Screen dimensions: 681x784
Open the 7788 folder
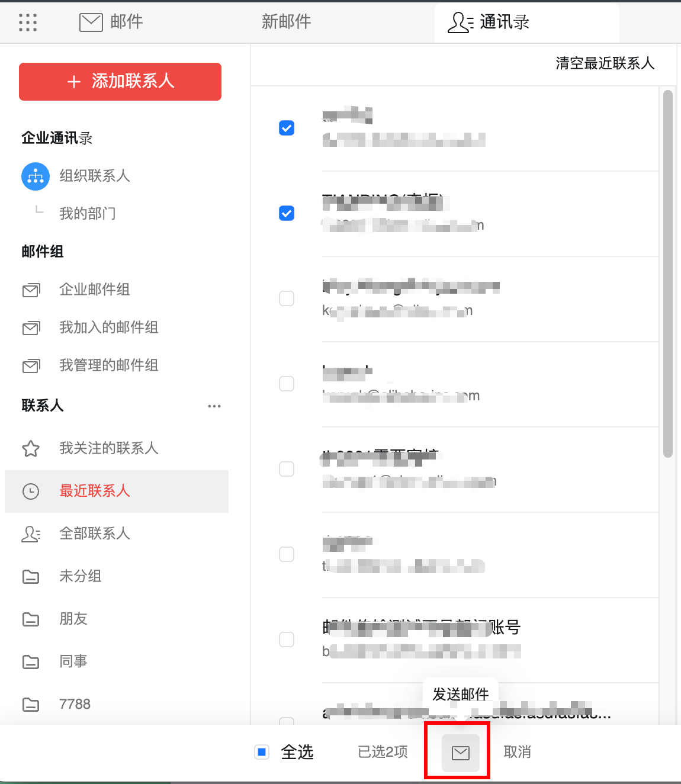(x=31, y=704)
